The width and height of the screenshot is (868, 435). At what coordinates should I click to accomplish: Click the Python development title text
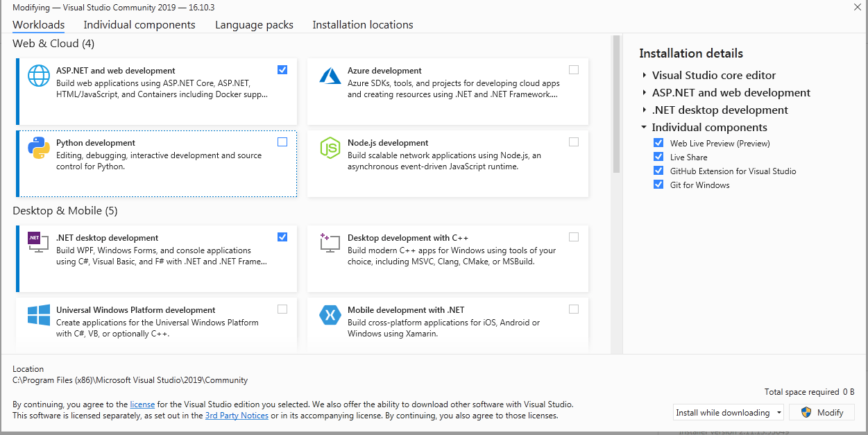click(x=96, y=143)
